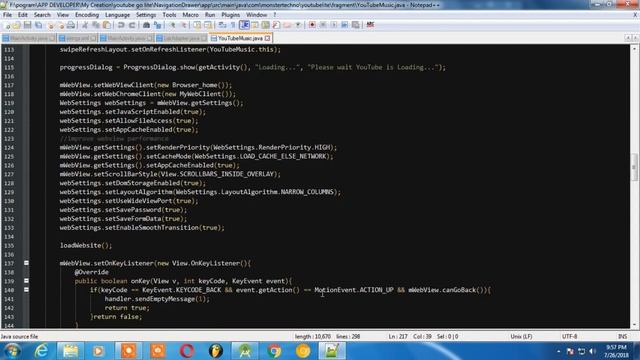
Task: Click the Playback macro icon
Action: point(333,25)
